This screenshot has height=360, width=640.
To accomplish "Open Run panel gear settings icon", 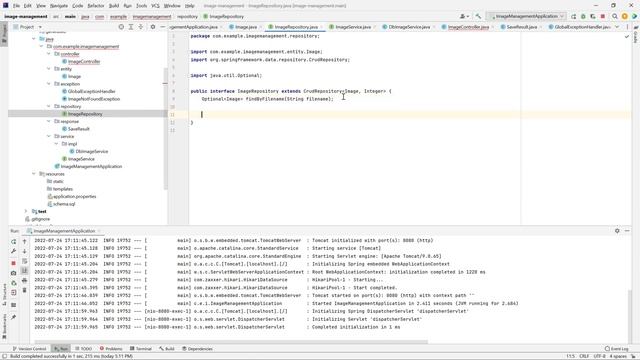I will 617,231.
